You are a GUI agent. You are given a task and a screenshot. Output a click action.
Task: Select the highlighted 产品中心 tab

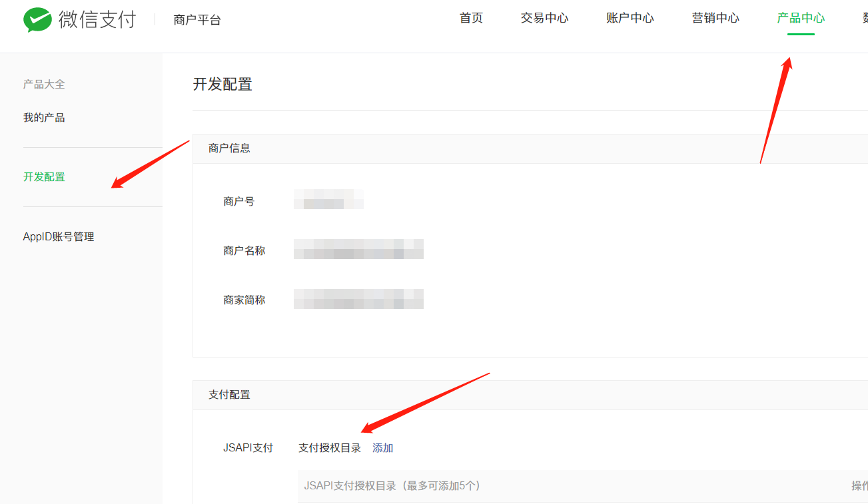point(800,18)
